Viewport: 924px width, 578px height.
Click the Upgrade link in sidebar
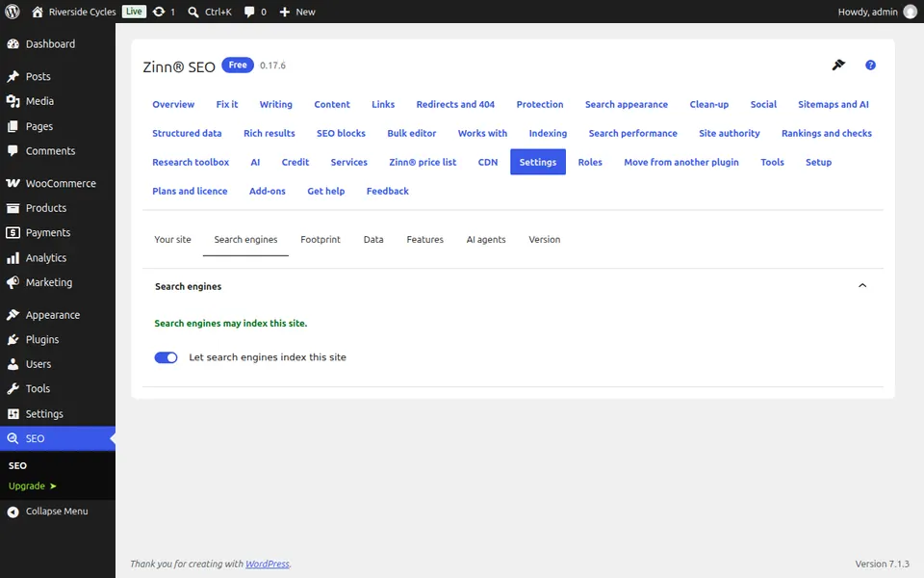point(33,486)
